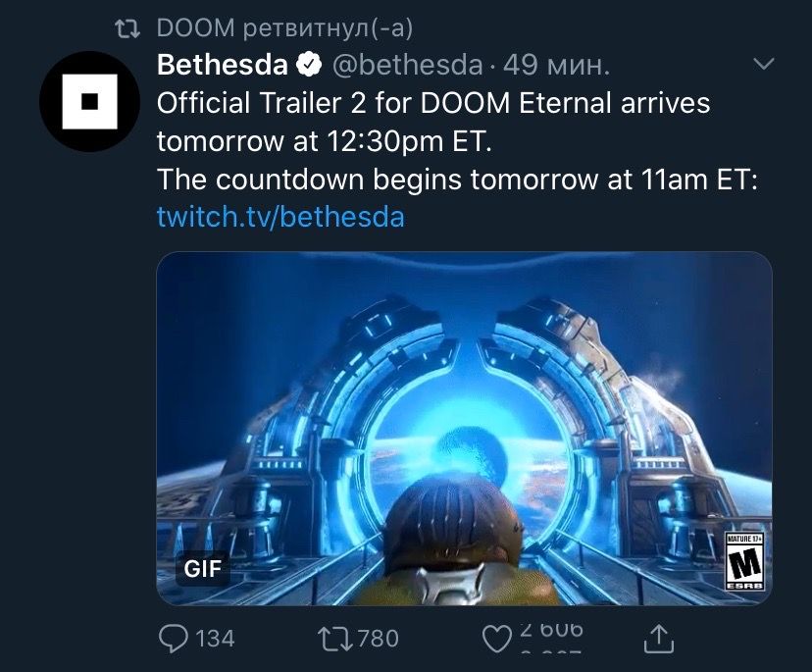Screen dimensions: 812x672
Task: Click the verified badge next to Bethesda
Action: [309, 65]
